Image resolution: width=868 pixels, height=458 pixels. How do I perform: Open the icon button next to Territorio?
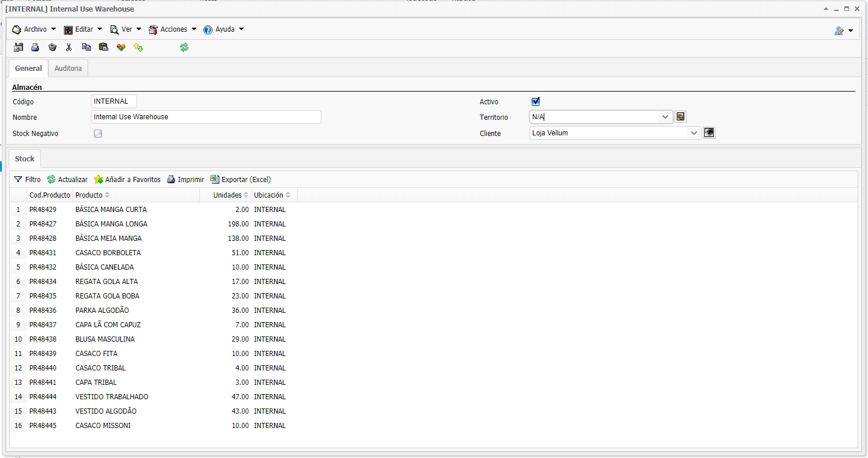pos(681,117)
